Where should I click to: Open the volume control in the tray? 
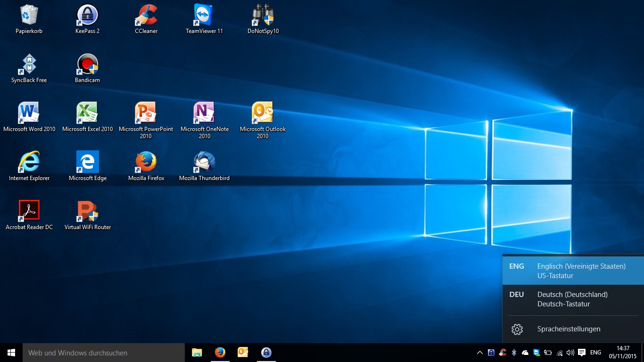click(x=570, y=352)
